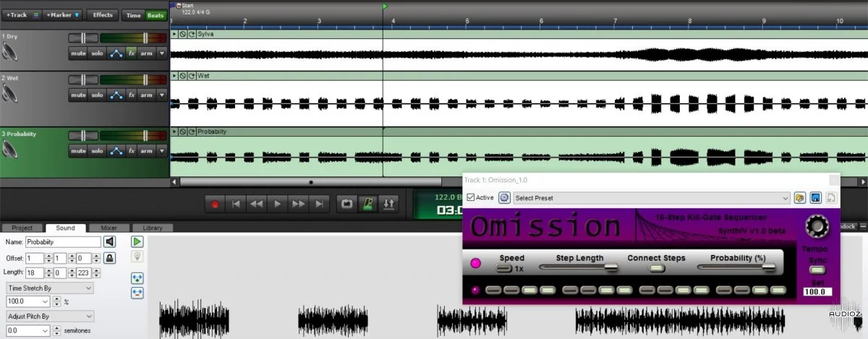Open the mixdown icon next to metronome
The width and height of the screenshot is (868, 339).
389,205
